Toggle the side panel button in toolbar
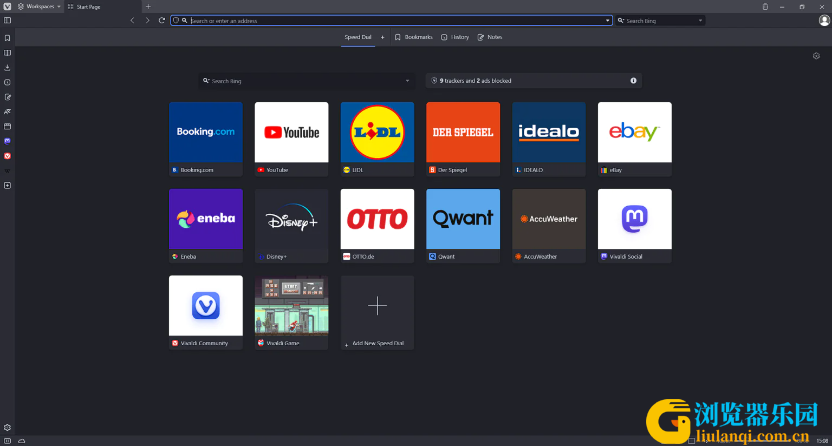The width and height of the screenshot is (832, 446). tap(7, 21)
